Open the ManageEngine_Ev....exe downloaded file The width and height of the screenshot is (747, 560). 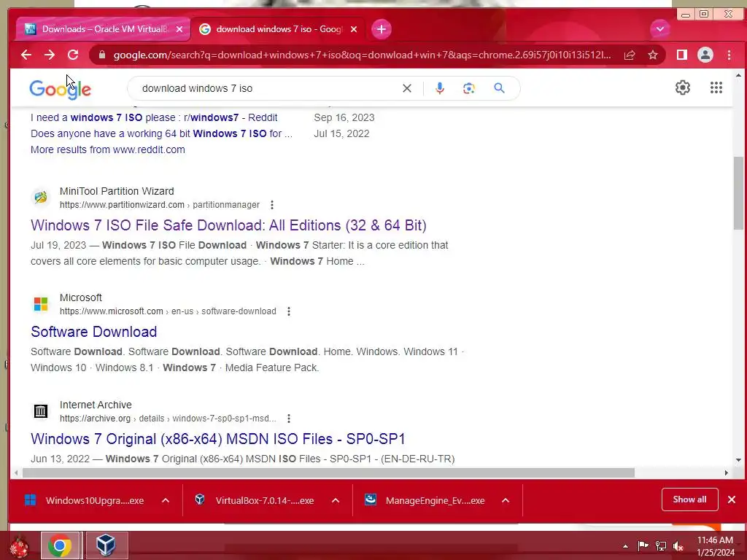pyautogui.click(x=425, y=500)
